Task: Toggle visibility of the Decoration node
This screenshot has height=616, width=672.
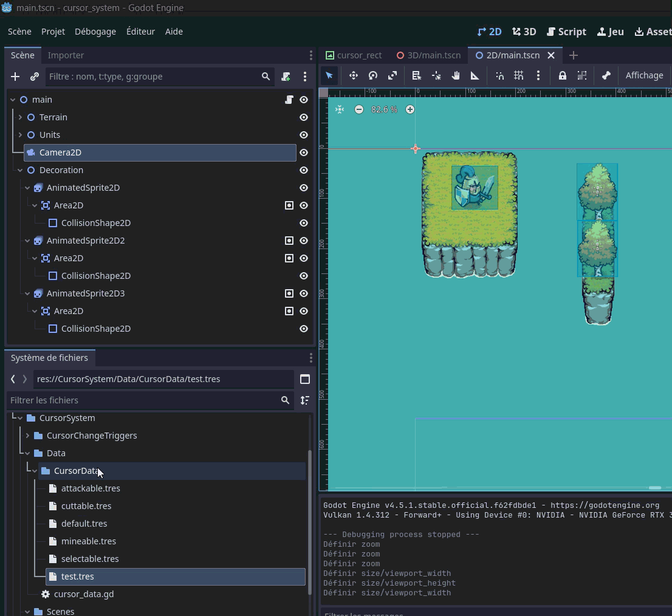Action: coord(304,170)
